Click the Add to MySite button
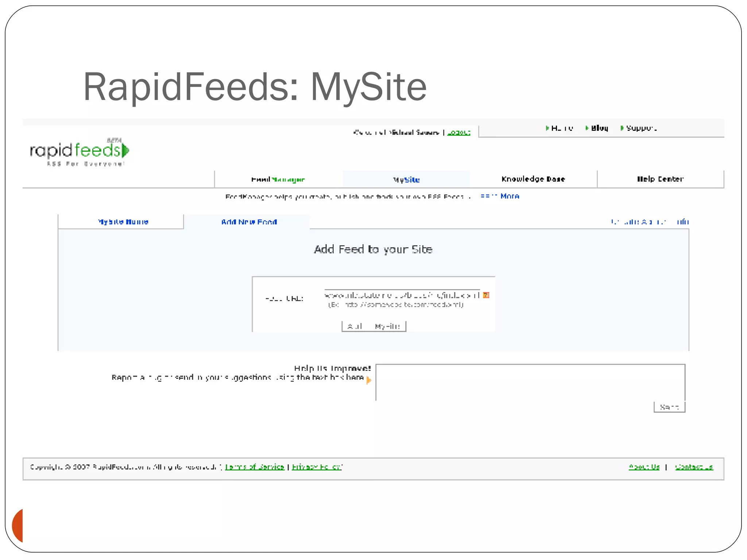Viewport: 747px width, 560px height. pyautogui.click(x=374, y=326)
